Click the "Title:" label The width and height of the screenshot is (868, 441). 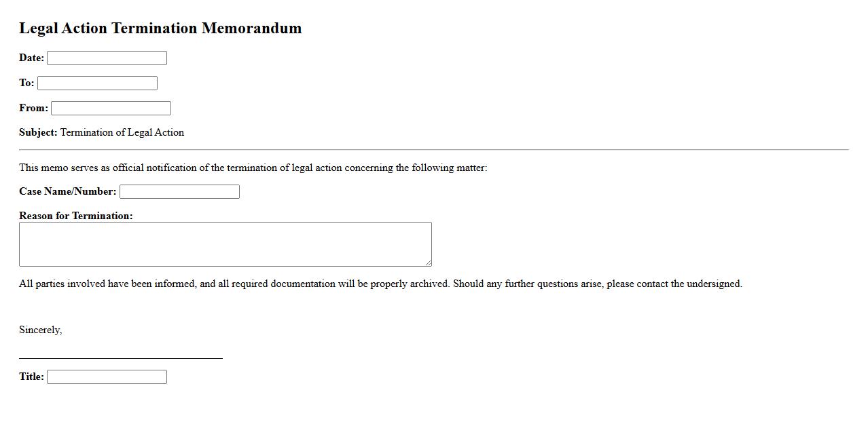[x=31, y=377]
